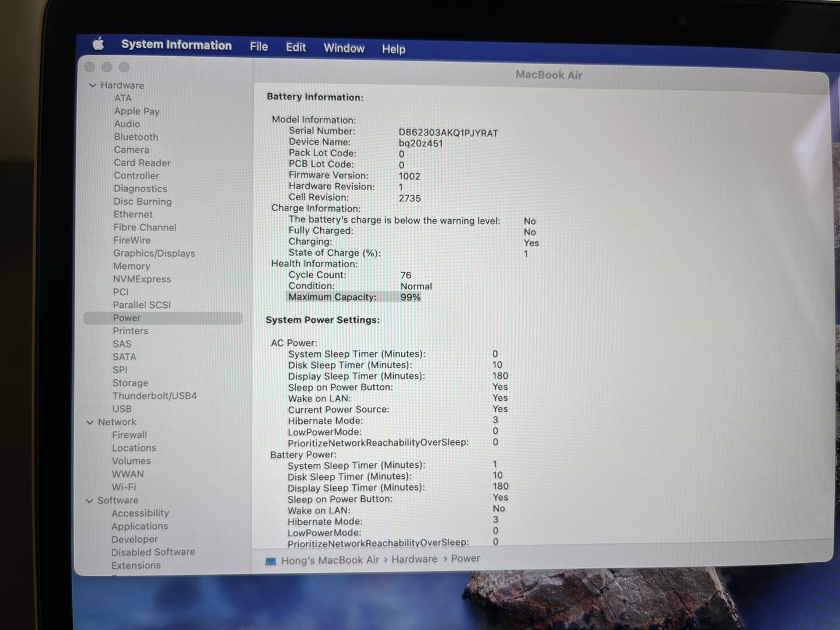Viewport: 840px width, 630px height.
Task: Select WWAN under Network
Action: tap(128, 474)
